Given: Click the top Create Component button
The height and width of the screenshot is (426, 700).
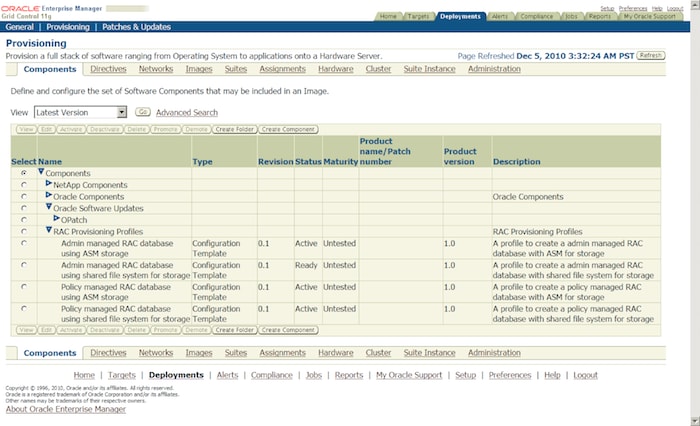Looking at the screenshot, I should pyautogui.click(x=288, y=129).
